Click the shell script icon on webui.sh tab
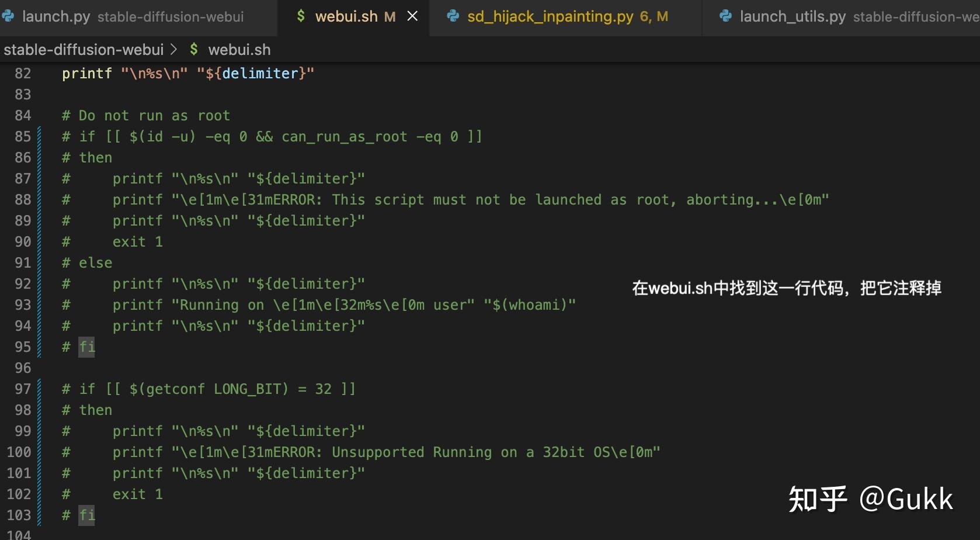 coord(301,16)
